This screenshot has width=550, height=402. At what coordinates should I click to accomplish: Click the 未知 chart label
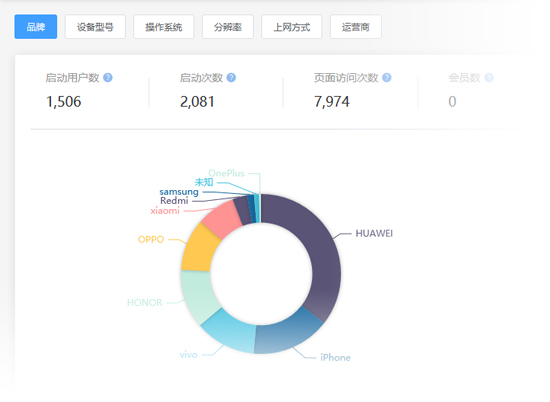click(204, 182)
